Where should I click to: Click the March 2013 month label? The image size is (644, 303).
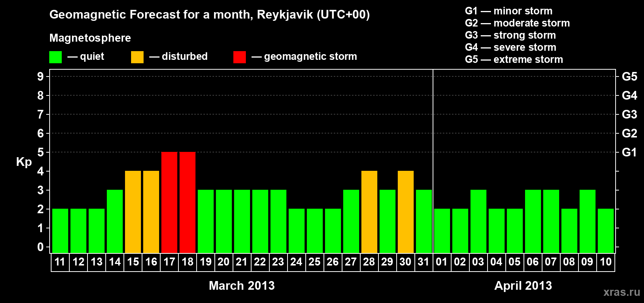click(x=242, y=286)
